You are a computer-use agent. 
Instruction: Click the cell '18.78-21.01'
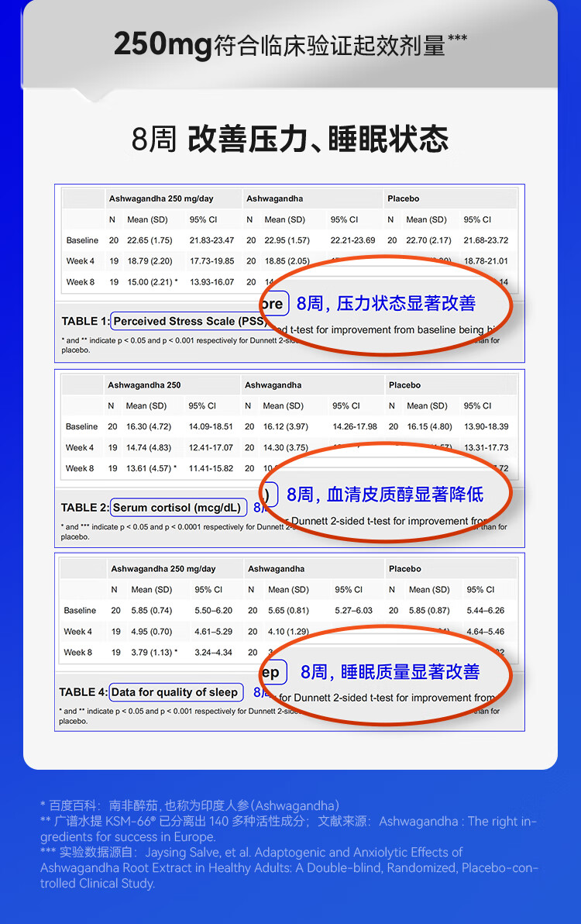[486, 261]
